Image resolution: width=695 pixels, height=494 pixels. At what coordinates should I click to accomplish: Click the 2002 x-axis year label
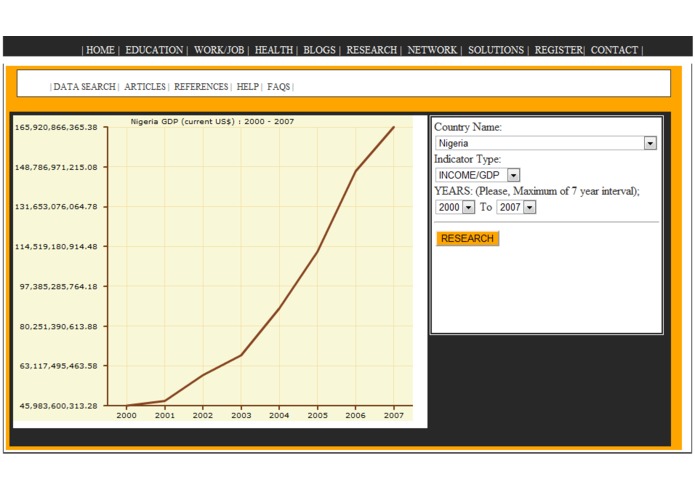tap(203, 416)
